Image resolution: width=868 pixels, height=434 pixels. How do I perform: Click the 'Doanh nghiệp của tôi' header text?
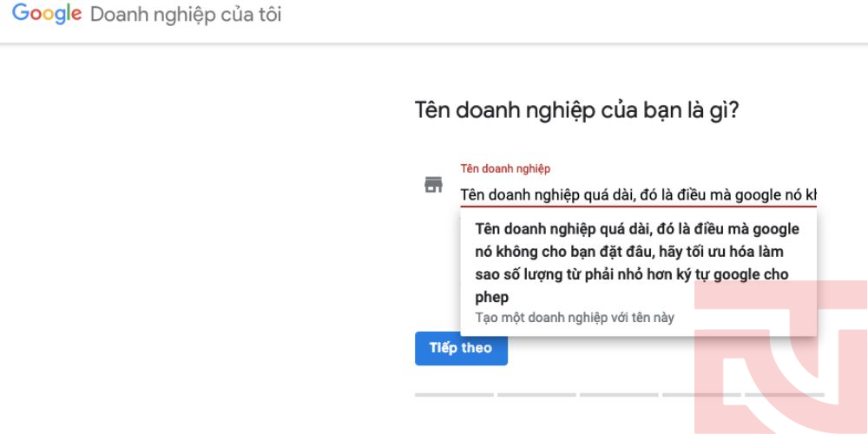pos(186,15)
